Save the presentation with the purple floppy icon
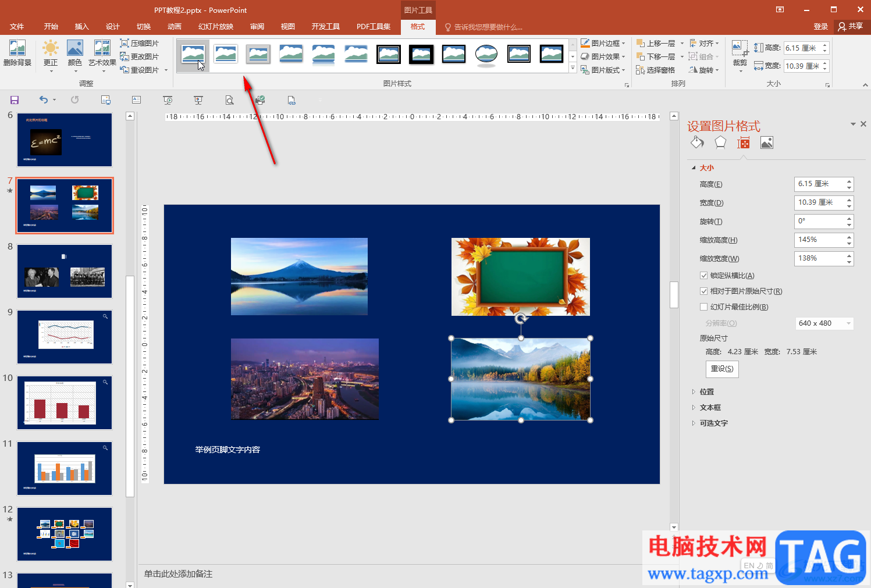 coord(15,100)
